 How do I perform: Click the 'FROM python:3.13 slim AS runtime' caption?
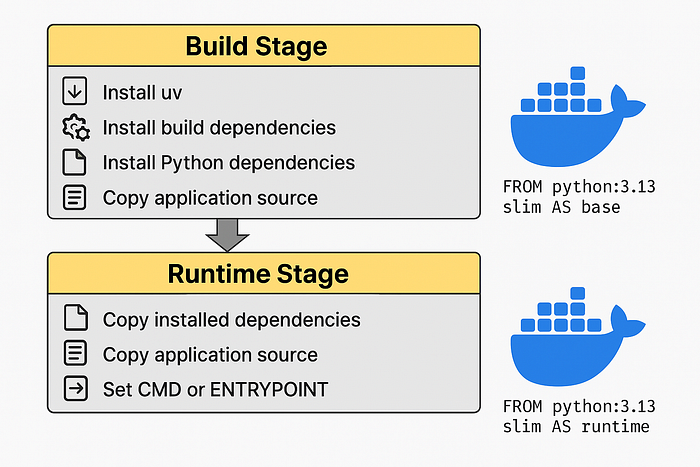pyautogui.click(x=579, y=417)
